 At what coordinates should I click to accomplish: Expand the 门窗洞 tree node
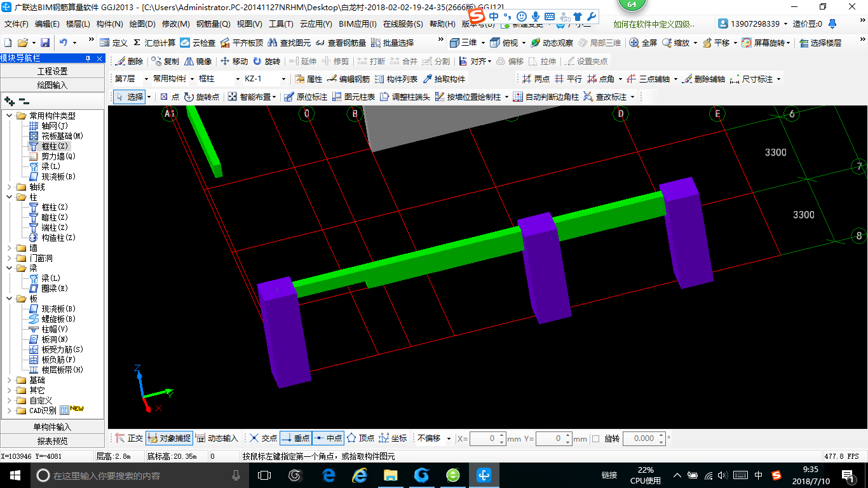[9, 258]
